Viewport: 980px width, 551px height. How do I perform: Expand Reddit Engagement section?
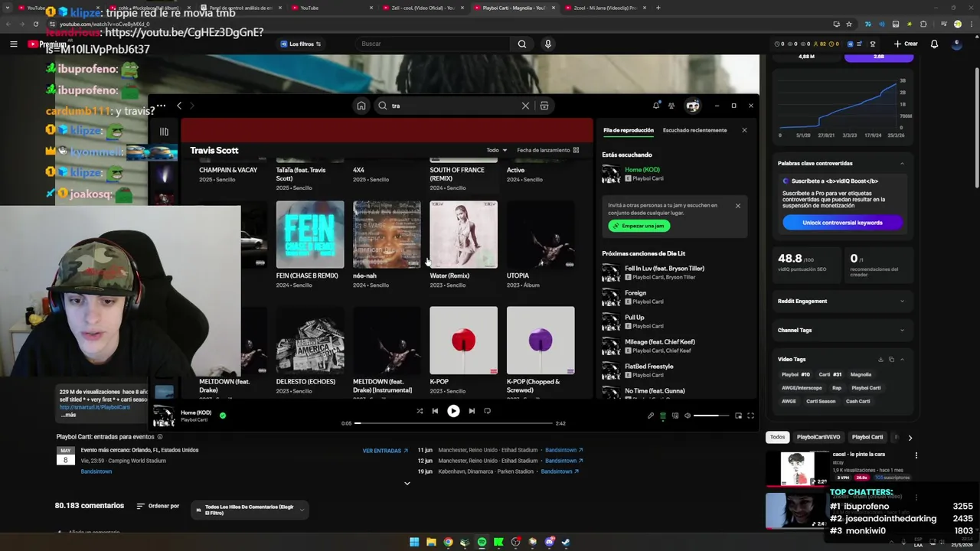[902, 301]
